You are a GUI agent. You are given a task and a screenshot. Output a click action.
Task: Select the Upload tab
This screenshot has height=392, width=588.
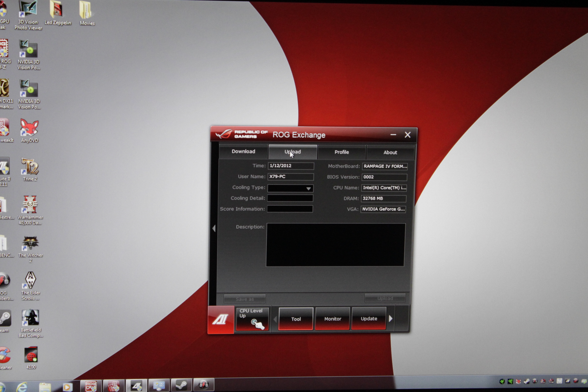tap(292, 152)
